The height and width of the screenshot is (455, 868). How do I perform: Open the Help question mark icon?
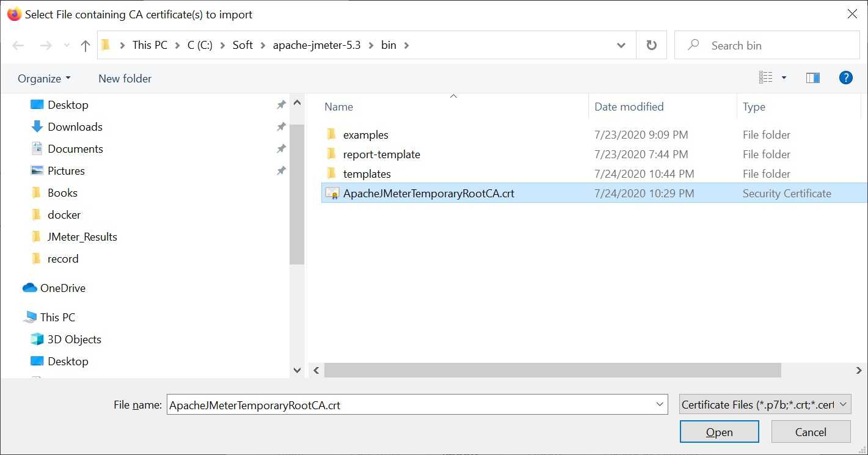(x=845, y=78)
